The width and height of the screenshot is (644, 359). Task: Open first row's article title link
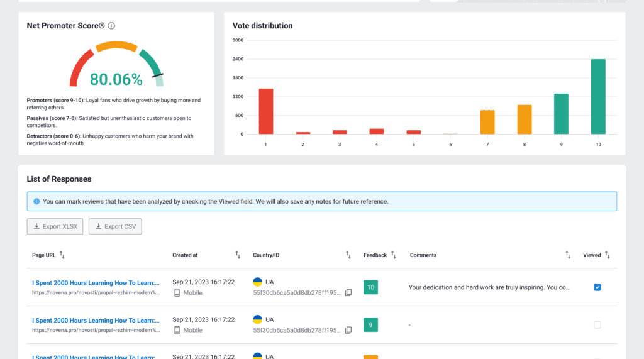click(x=96, y=283)
